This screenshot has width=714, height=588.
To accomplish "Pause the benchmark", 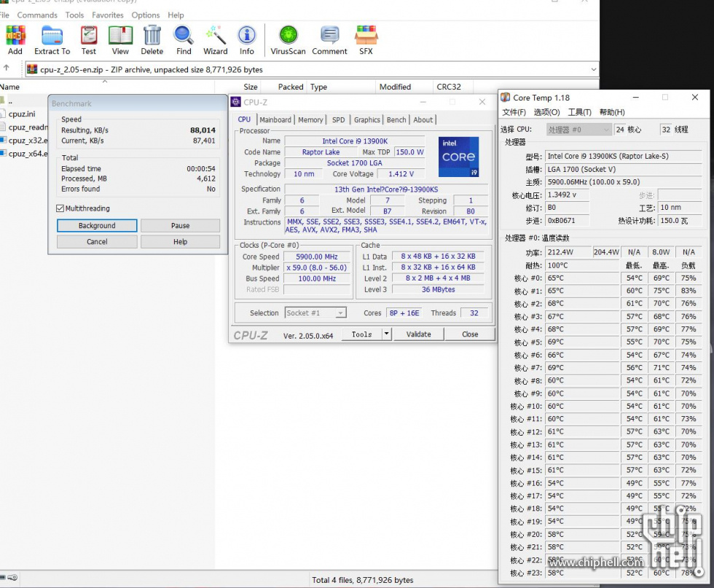I will pos(181,225).
